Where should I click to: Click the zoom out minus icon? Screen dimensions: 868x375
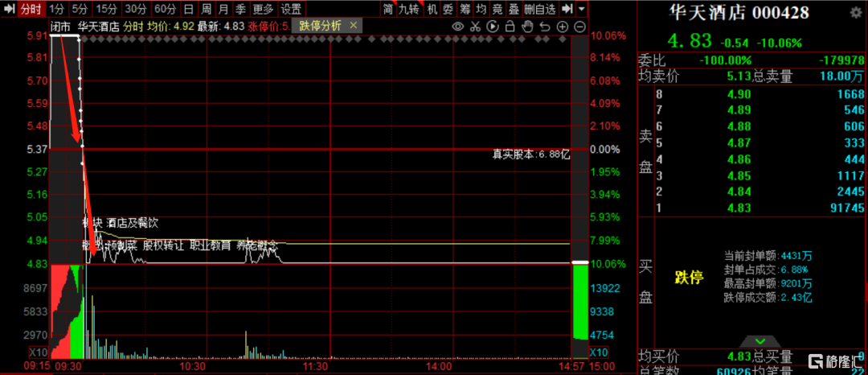click(x=579, y=26)
